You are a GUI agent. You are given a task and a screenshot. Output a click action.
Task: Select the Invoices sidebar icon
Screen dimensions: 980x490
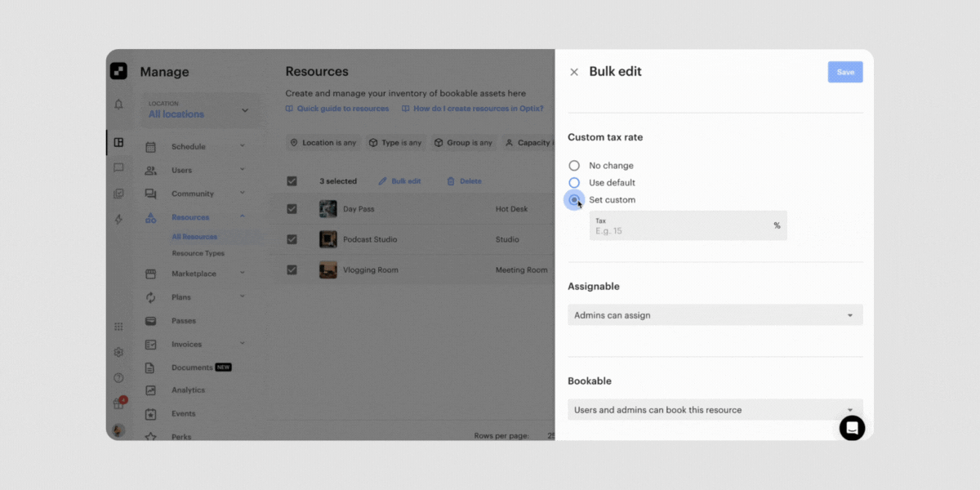click(x=151, y=344)
